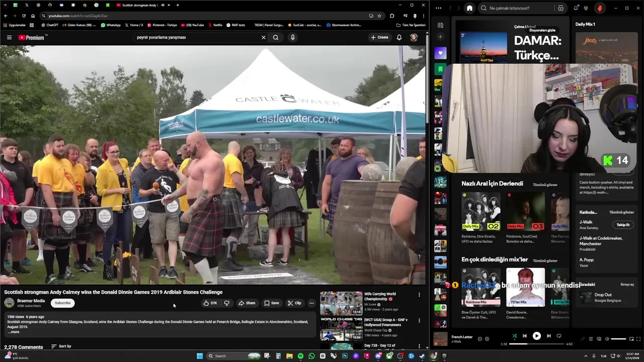644x362 pixels.
Task: Open YouTube notifications bell
Action: 399,37
